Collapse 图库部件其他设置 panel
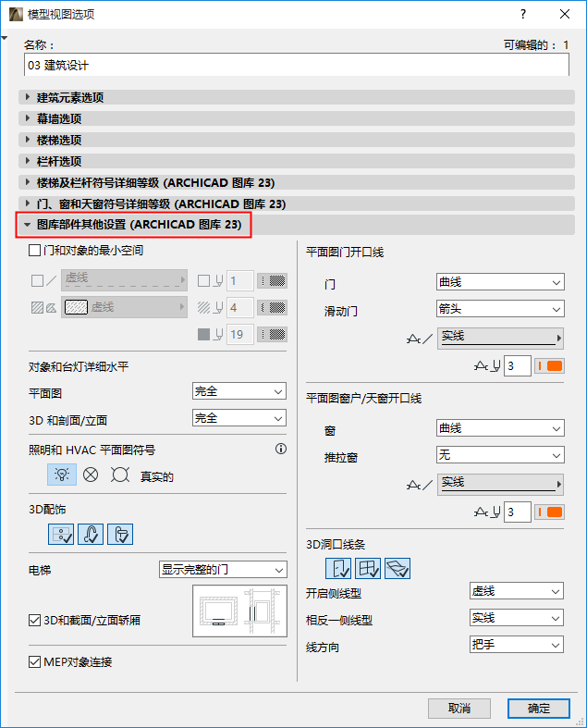 [297, 225]
